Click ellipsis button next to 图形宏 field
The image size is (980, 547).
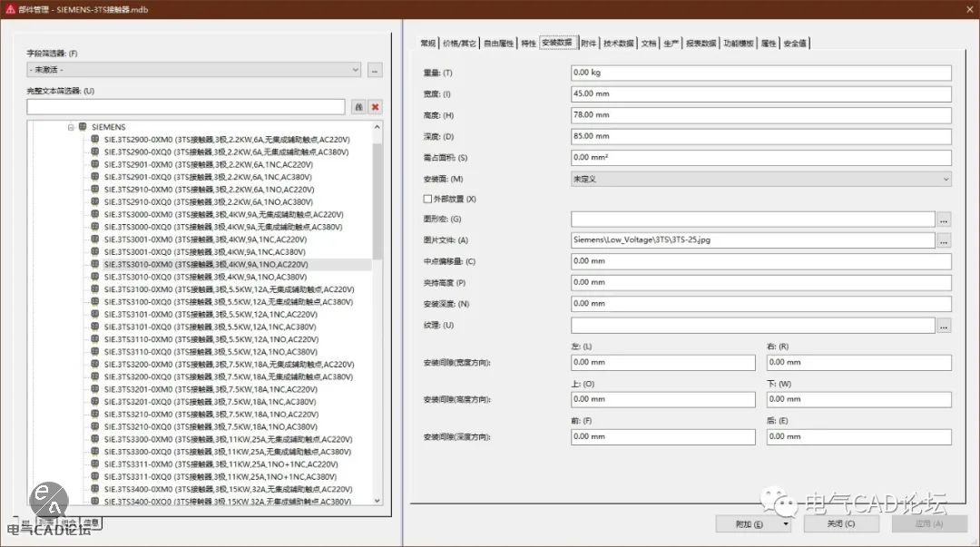click(944, 220)
